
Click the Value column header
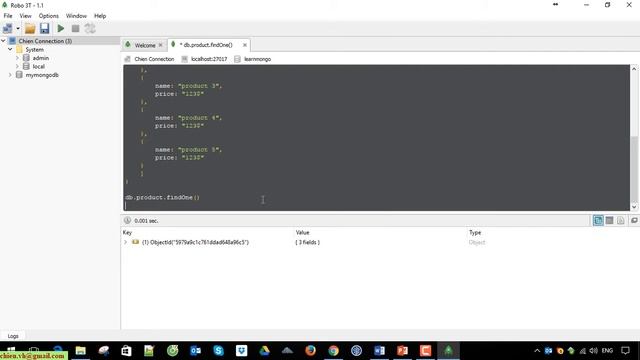click(x=302, y=233)
